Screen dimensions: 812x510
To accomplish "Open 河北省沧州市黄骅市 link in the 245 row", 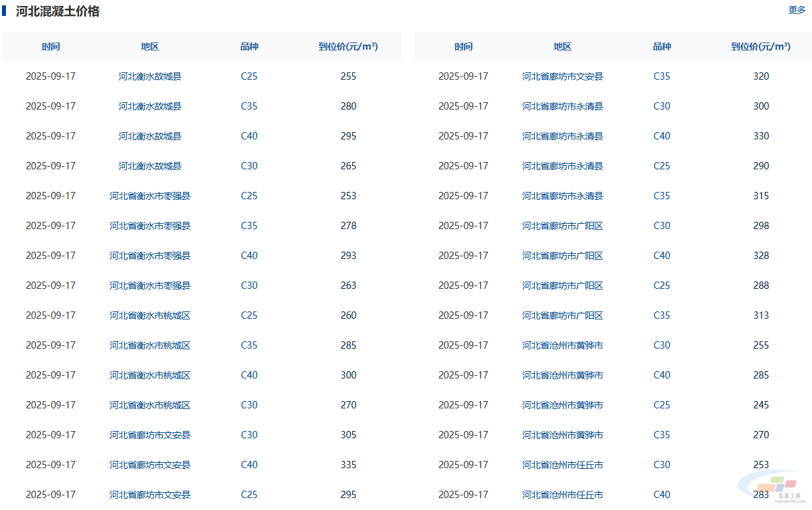I will click(x=563, y=405).
